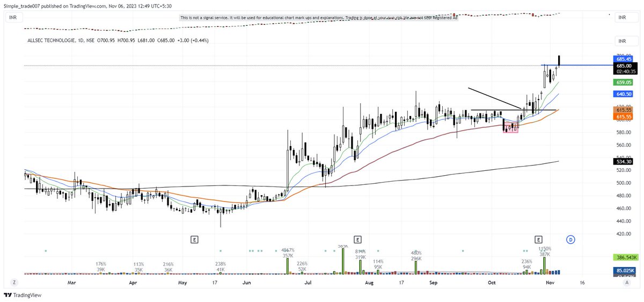The image size is (644, 302).
Task: Click the Nov label on time axis
Action: (550, 282)
